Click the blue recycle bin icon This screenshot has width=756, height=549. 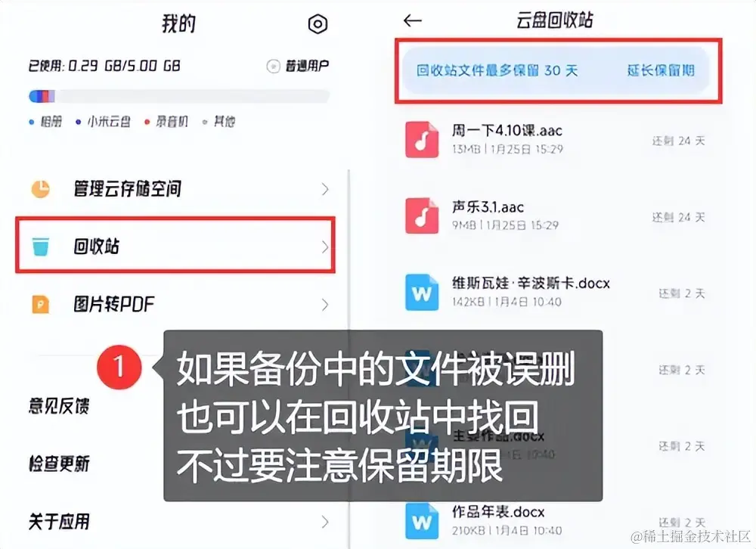pyautogui.click(x=41, y=246)
